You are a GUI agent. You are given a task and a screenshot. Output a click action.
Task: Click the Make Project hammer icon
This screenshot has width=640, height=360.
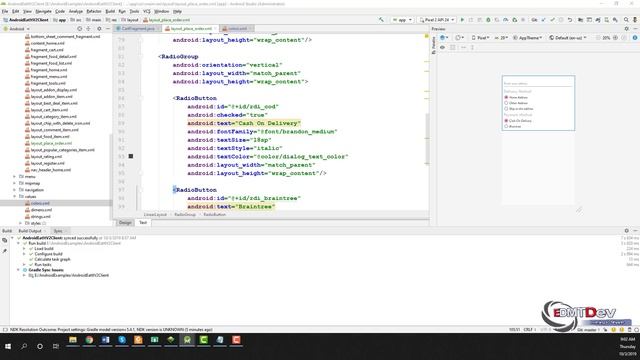point(381,20)
